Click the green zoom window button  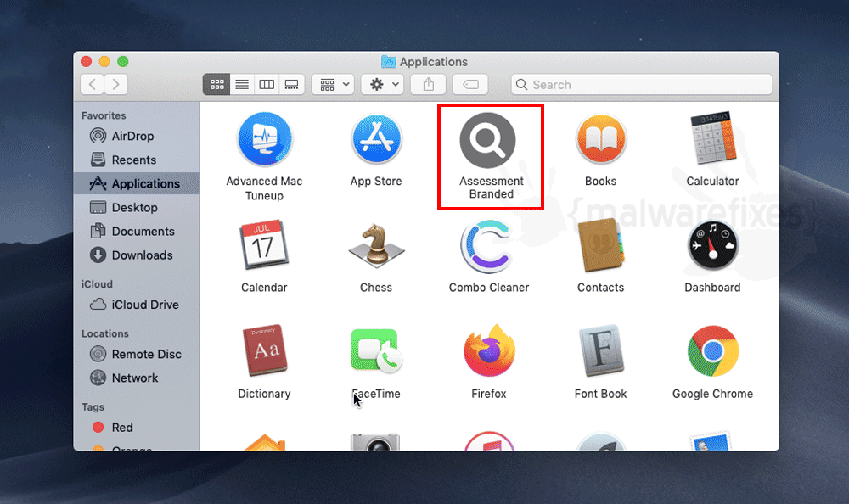coord(123,62)
